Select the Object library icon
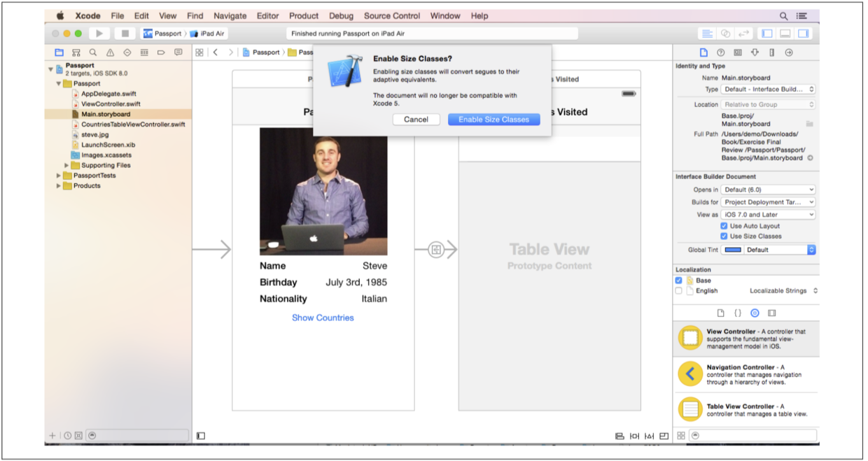 pos(755,313)
